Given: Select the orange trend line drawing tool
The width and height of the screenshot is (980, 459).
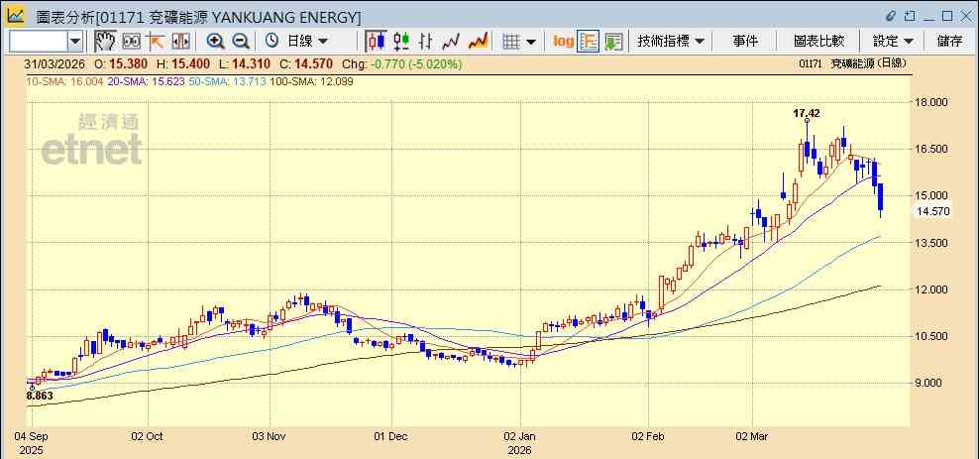Looking at the screenshot, I should coord(155,42).
